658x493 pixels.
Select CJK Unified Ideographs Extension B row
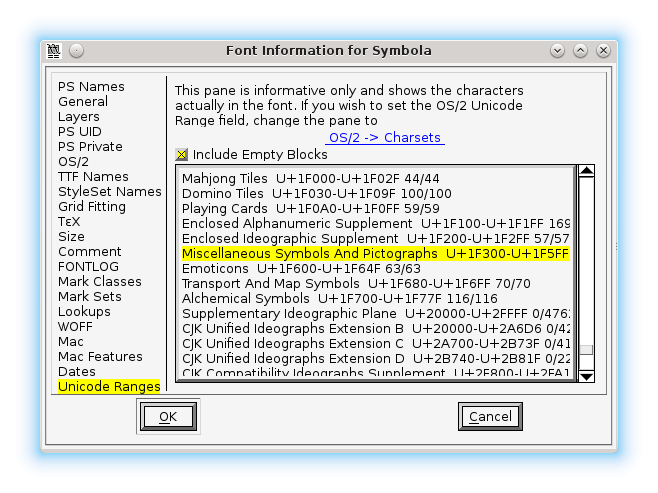pos(376,329)
